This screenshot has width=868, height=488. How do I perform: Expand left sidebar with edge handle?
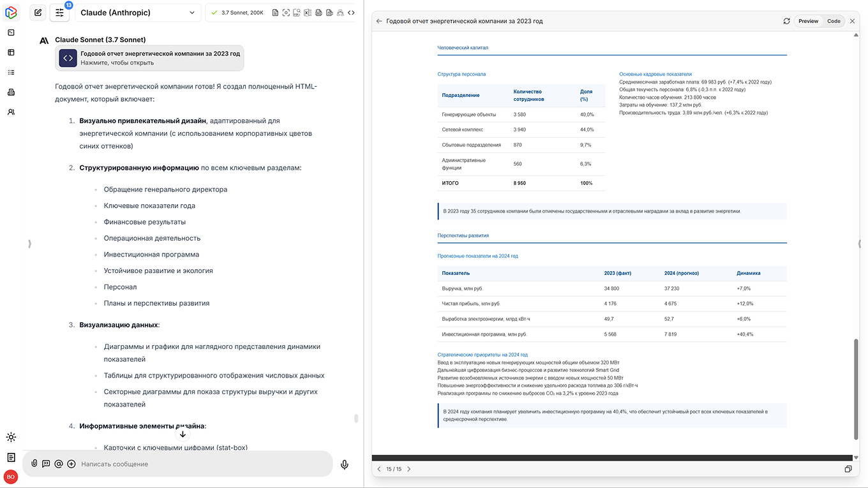(x=29, y=244)
